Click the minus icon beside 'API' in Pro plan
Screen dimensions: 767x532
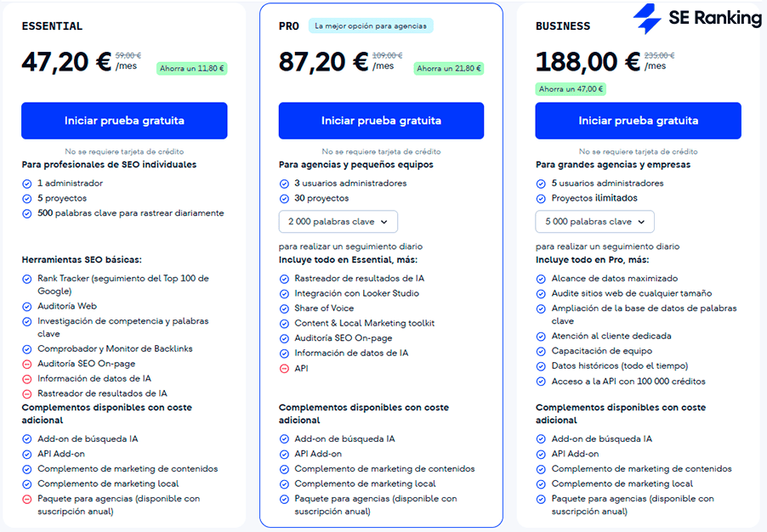[x=284, y=368]
